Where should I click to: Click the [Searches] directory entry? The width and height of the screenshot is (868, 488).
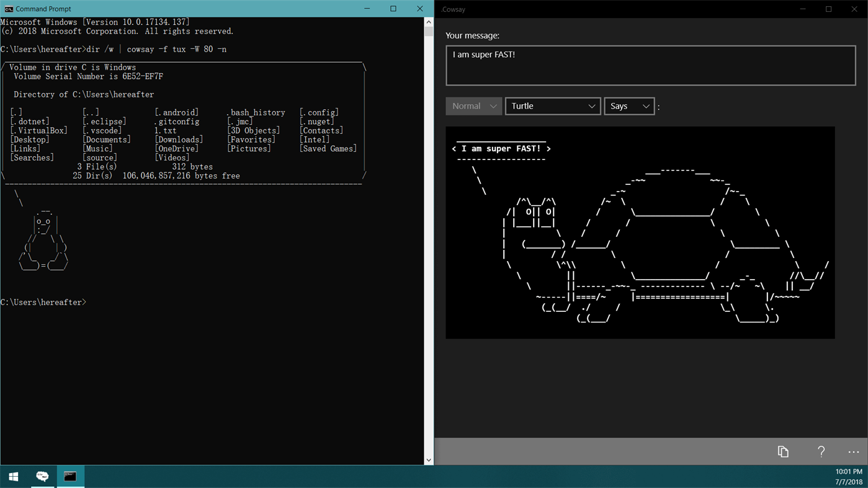[x=32, y=157]
